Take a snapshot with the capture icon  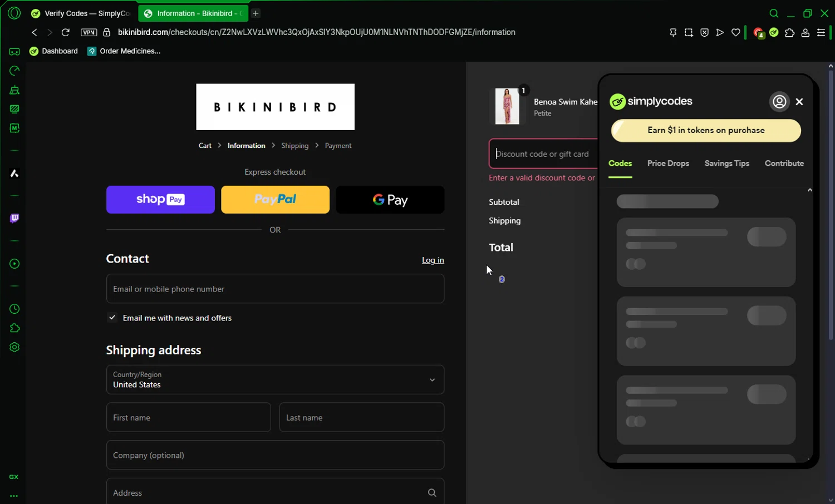coord(689,33)
